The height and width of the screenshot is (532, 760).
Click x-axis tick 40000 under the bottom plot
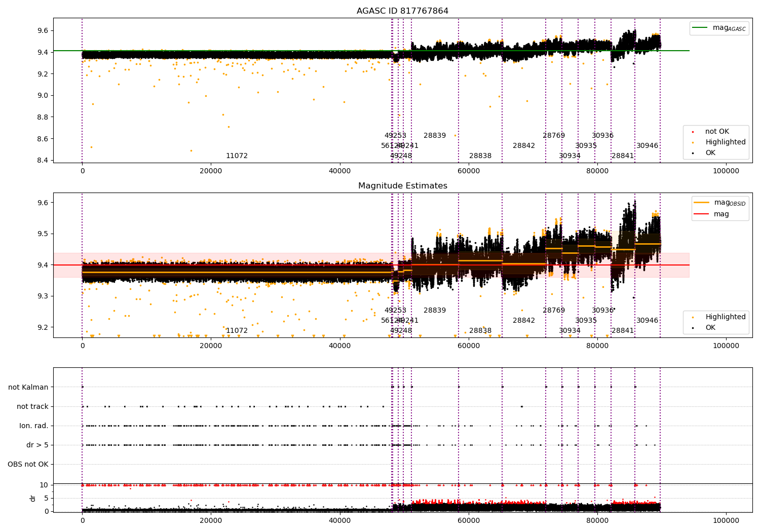340,520
